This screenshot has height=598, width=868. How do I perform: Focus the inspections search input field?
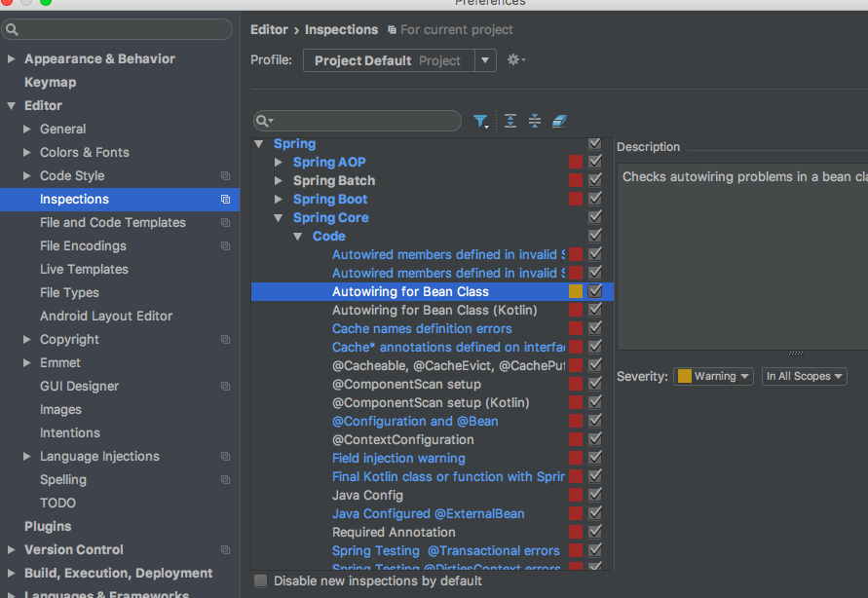358,121
